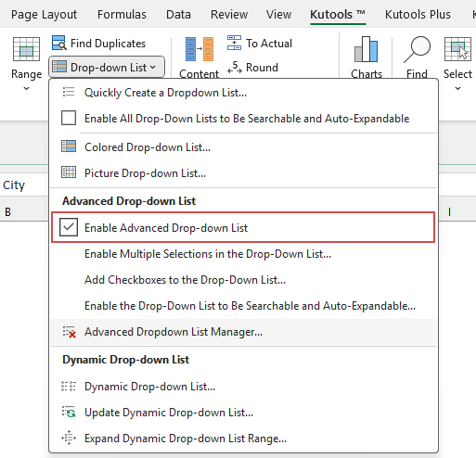The image size is (476, 458).
Task: Expand the chevron under Range
Action: tap(26, 89)
